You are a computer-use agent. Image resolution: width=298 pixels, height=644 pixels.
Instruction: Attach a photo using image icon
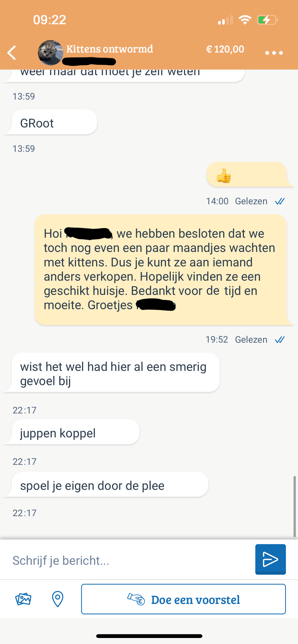23,599
